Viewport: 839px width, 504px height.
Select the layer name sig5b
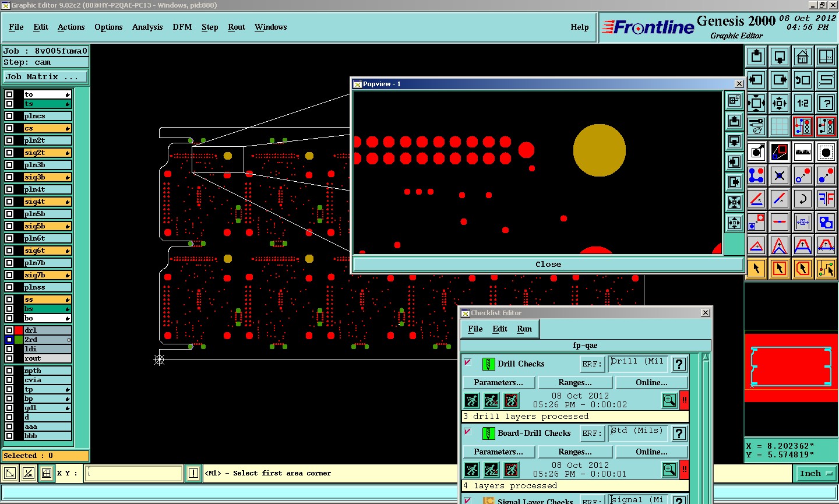pyautogui.click(x=47, y=226)
